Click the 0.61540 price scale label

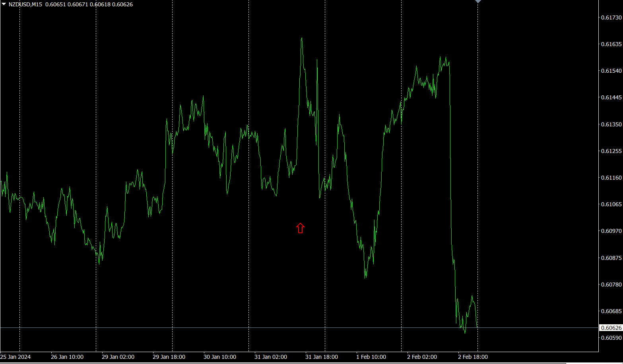[611, 71]
